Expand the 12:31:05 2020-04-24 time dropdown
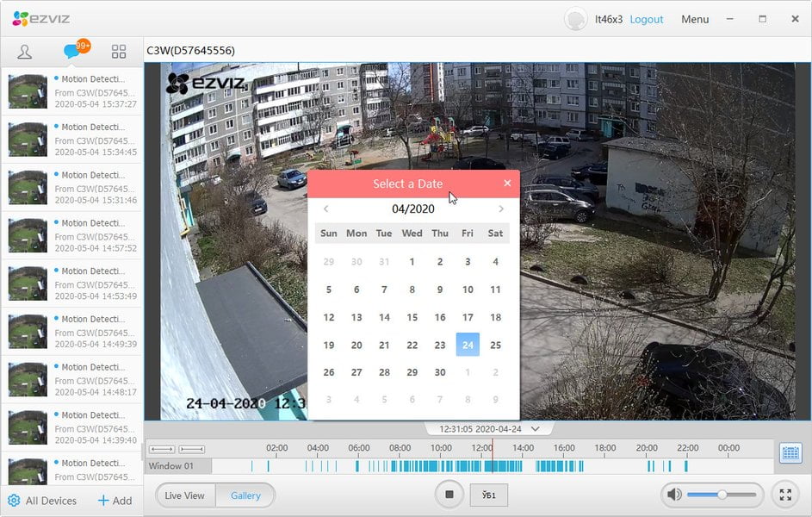812x517 pixels. coord(536,429)
